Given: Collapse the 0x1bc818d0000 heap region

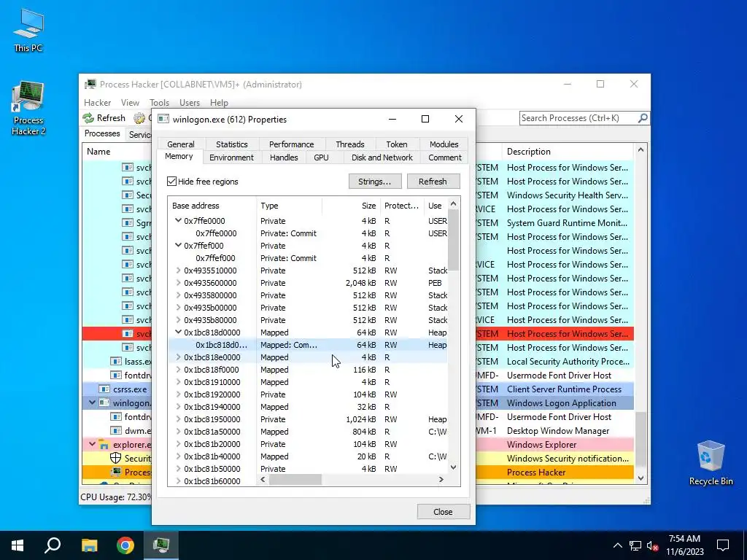Looking at the screenshot, I should 178,332.
